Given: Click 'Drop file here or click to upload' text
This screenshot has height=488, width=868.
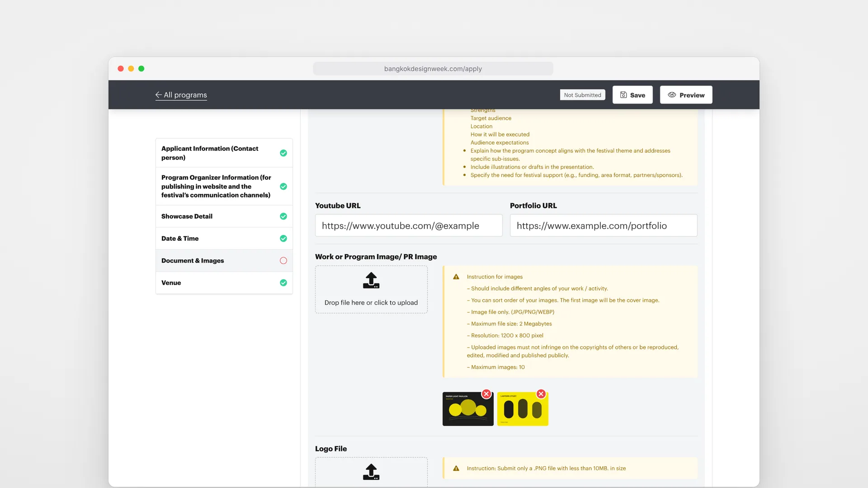Looking at the screenshot, I should click(371, 303).
